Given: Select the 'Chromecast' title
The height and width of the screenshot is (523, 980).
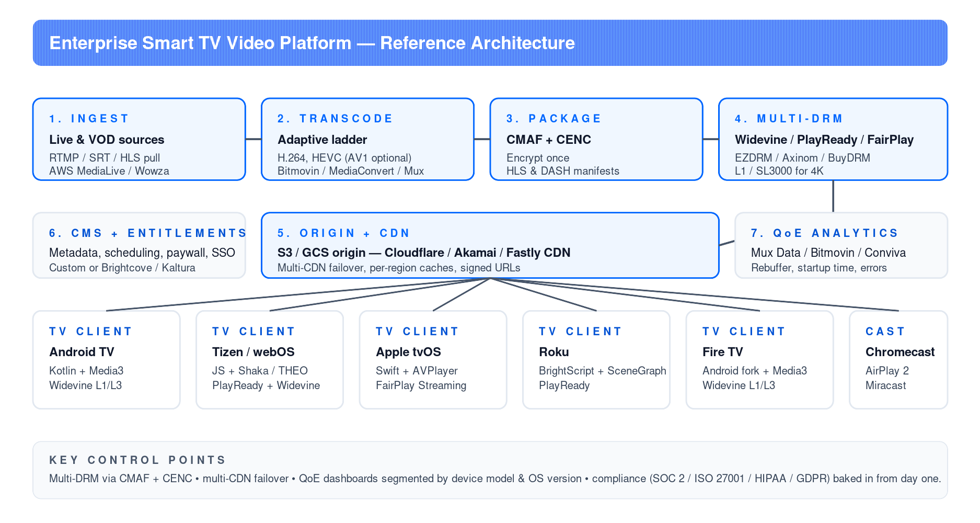Looking at the screenshot, I should pyautogui.click(x=900, y=352).
